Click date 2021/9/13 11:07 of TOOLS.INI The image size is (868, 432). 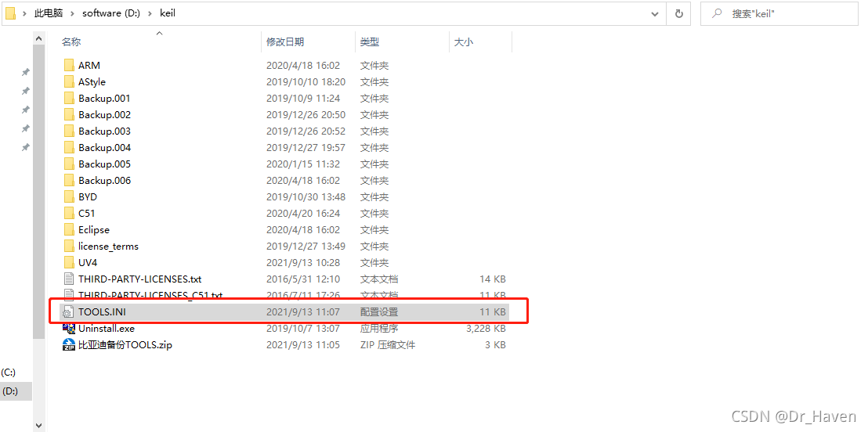(303, 312)
